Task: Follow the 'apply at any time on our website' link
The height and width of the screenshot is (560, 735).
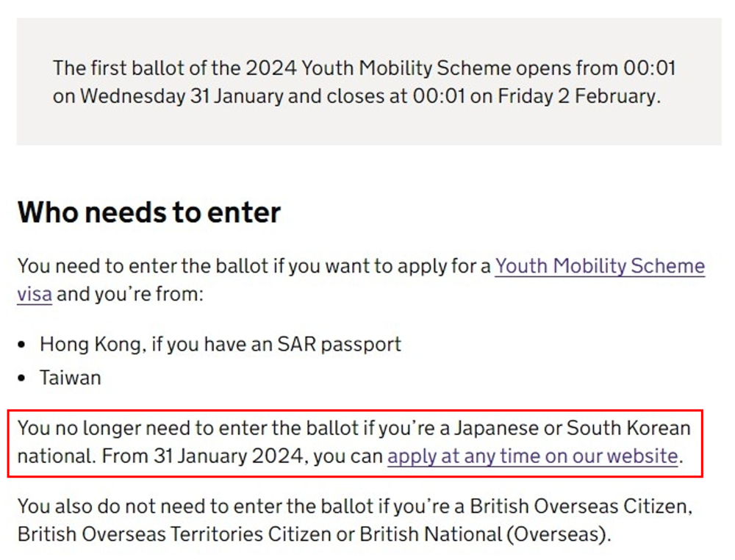Action: [532, 456]
